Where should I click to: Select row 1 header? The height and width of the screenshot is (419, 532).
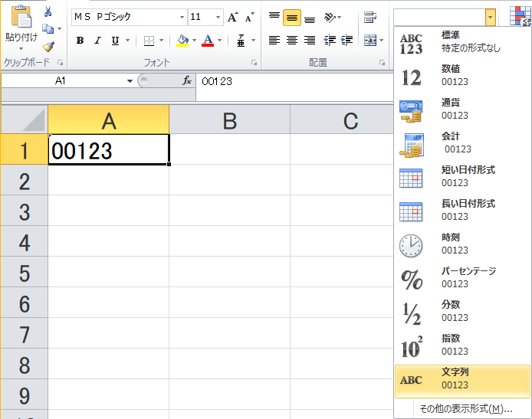tap(24, 149)
